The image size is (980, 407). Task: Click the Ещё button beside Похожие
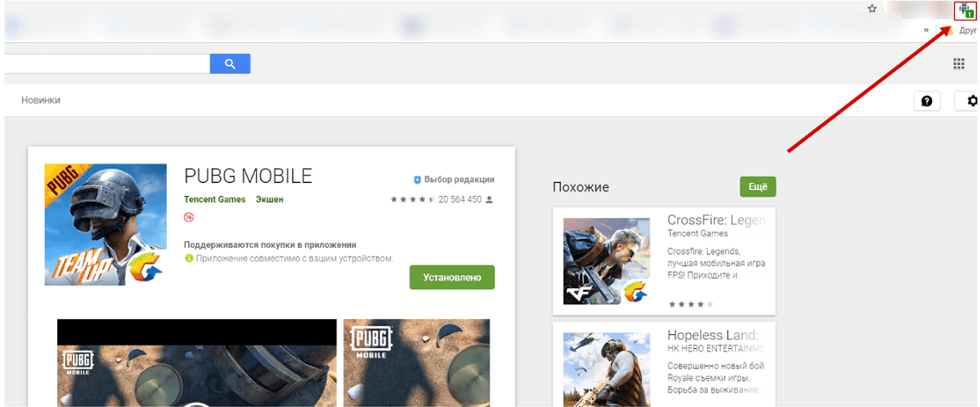757,186
